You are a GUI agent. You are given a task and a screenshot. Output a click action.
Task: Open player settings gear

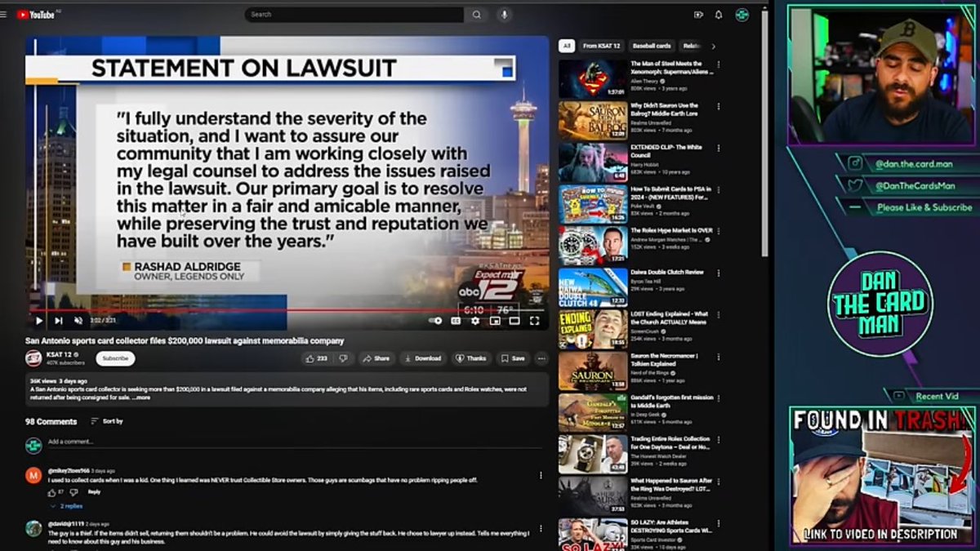(475, 321)
